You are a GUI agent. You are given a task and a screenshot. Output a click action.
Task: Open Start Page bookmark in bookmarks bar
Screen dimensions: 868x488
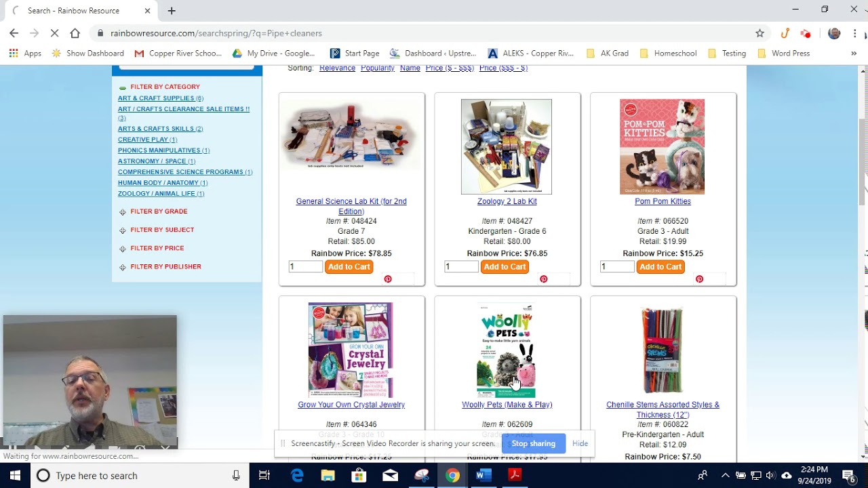354,53
